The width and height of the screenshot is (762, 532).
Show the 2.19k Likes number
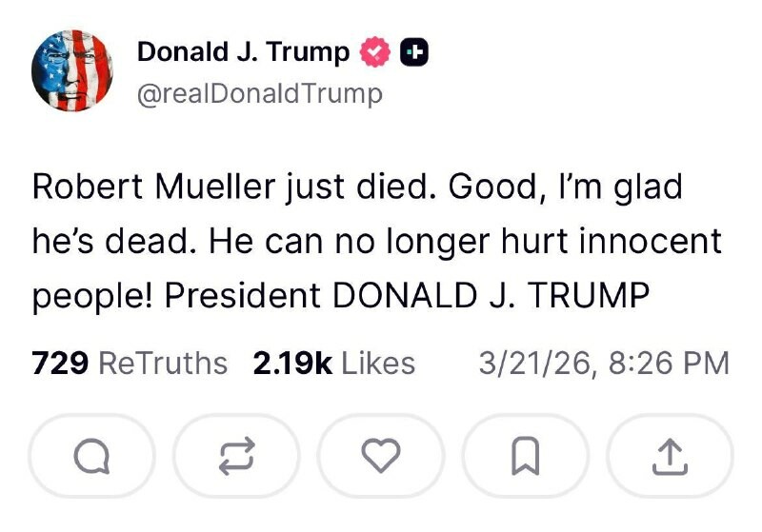pos(292,363)
